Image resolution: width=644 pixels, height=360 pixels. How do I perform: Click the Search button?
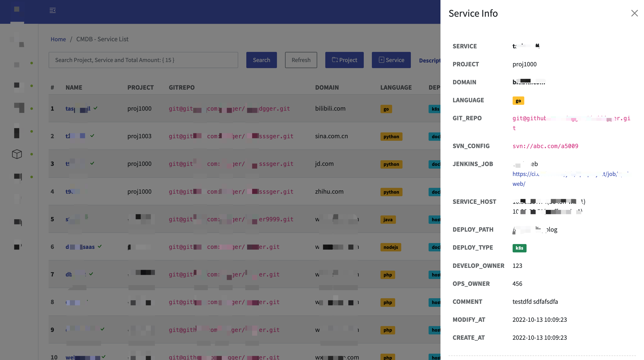pyautogui.click(x=261, y=60)
